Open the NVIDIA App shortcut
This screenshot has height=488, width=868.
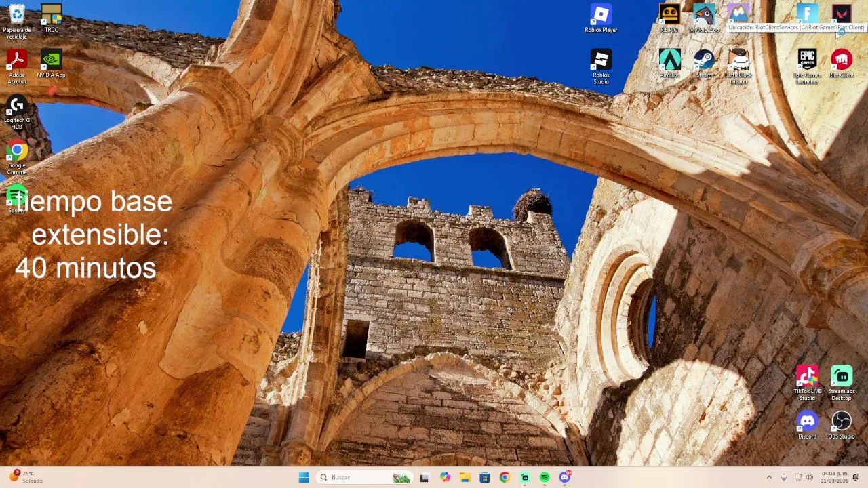click(52, 64)
